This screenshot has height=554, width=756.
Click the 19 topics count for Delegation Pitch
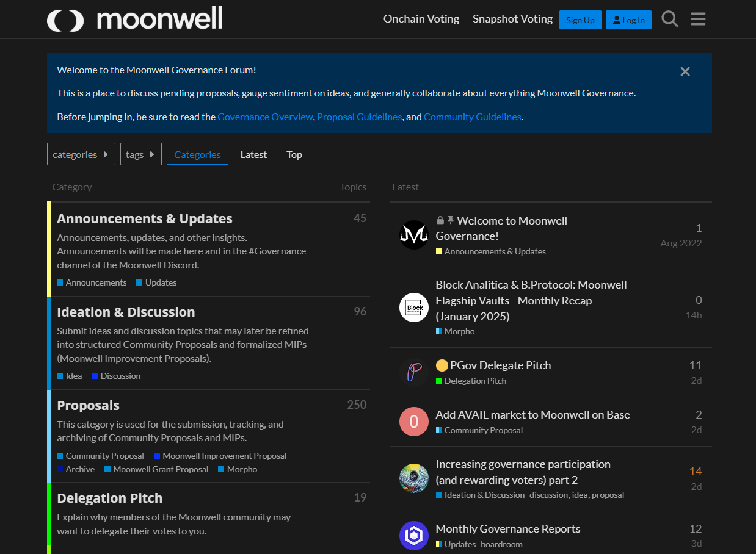360,497
